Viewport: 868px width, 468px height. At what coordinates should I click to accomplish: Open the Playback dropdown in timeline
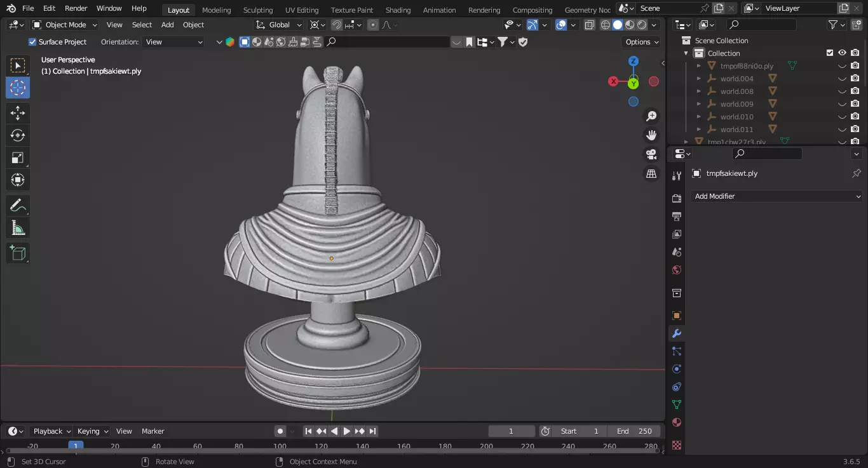51,431
